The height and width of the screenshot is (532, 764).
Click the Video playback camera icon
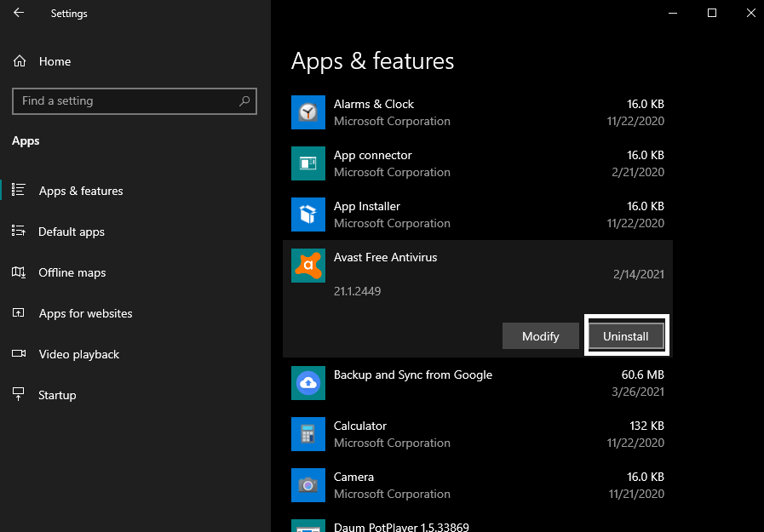(x=19, y=353)
